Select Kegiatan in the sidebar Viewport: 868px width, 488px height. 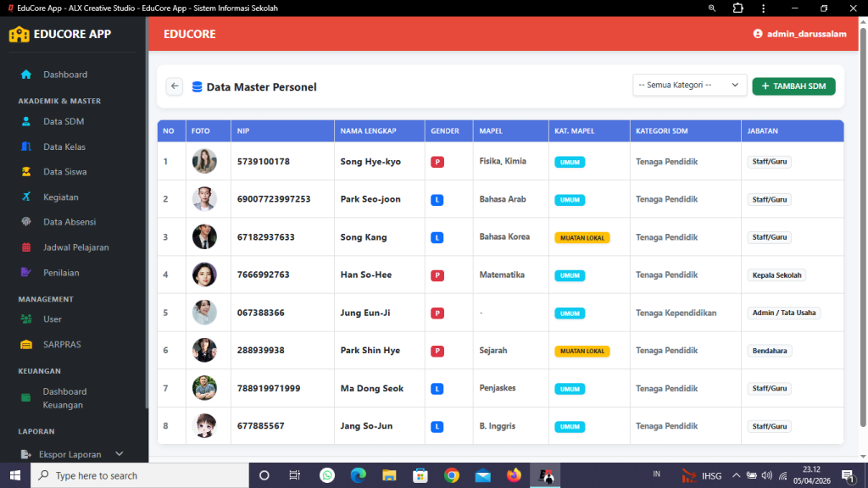(x=61, y=197)
